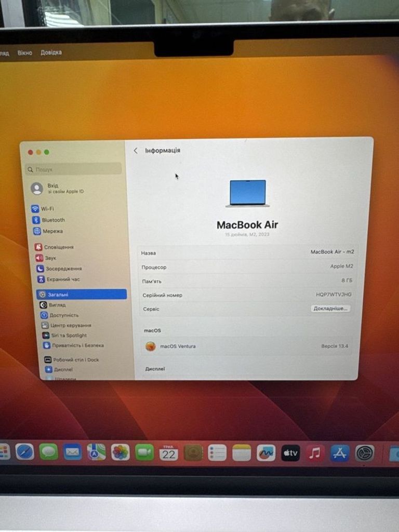
Task: Open Екранний час settings
Action: tap(59, 279)
